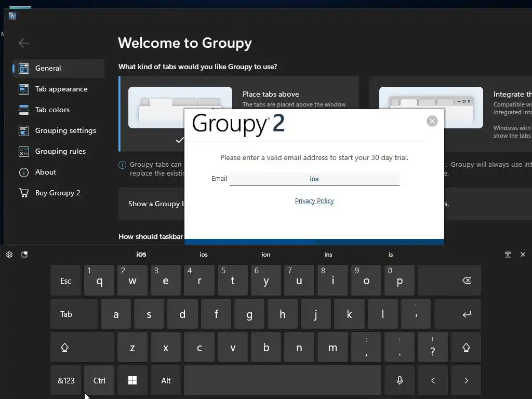This screenshot has height=399, width=532.
Task: Open Grouping settings section
Action: point(58,130)
